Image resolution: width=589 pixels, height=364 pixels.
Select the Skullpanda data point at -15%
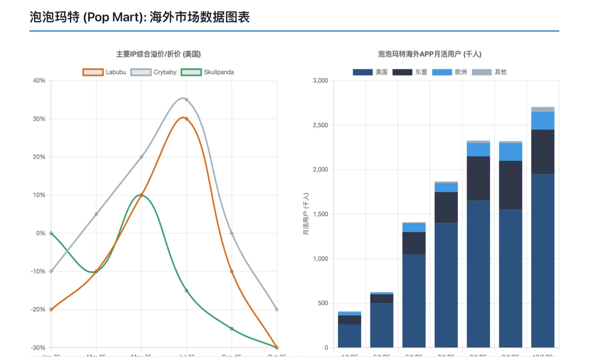[x=186, y=290]
